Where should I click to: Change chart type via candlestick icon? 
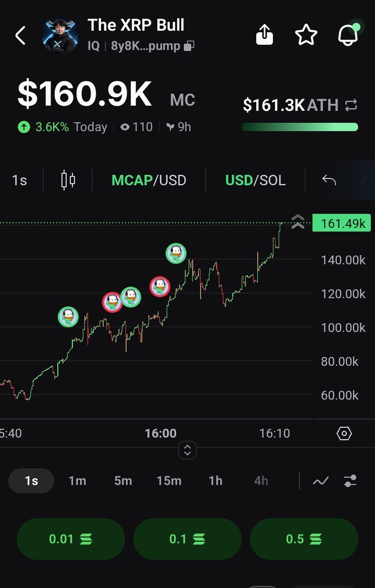coord(68,181)
